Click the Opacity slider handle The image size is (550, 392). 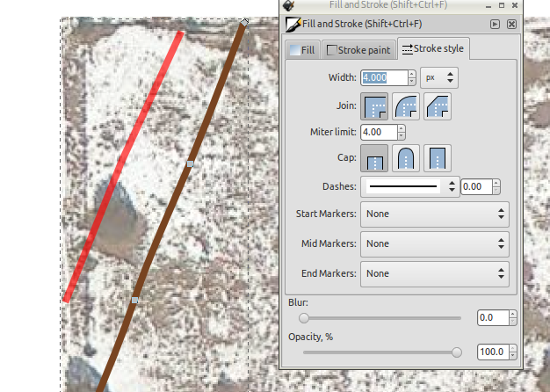point(456,352)
